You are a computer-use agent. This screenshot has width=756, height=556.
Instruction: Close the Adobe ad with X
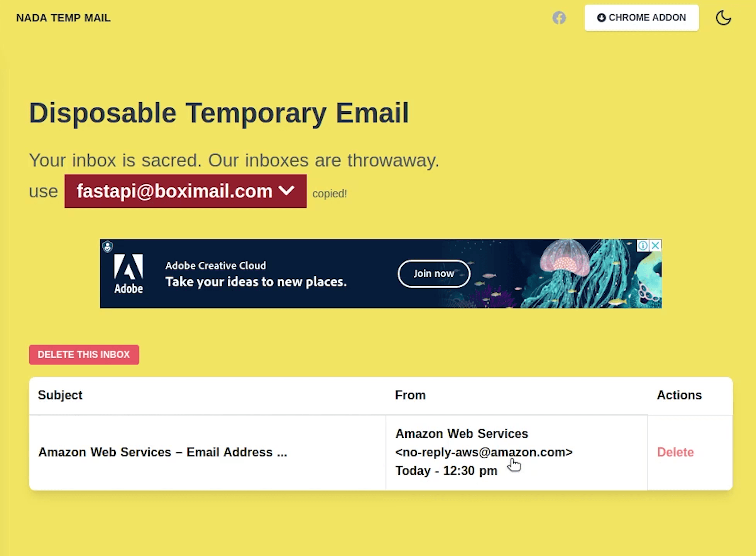pos(655,246)
